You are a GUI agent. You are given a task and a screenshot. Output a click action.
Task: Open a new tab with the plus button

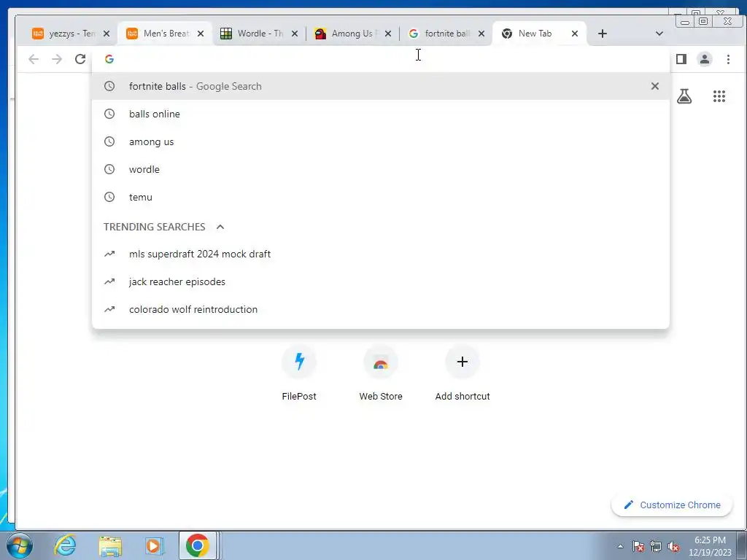pyautogui.click(x=602, y=34)
